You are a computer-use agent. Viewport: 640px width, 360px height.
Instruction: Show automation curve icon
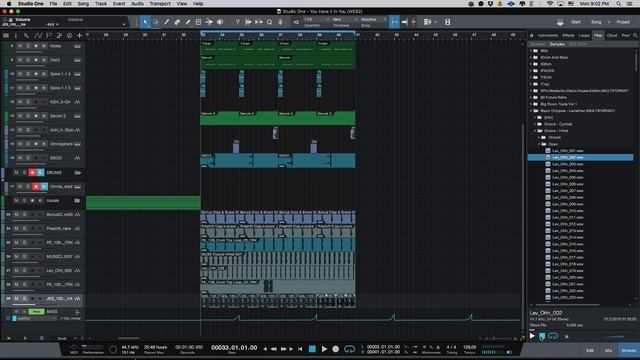pos(38,36)
